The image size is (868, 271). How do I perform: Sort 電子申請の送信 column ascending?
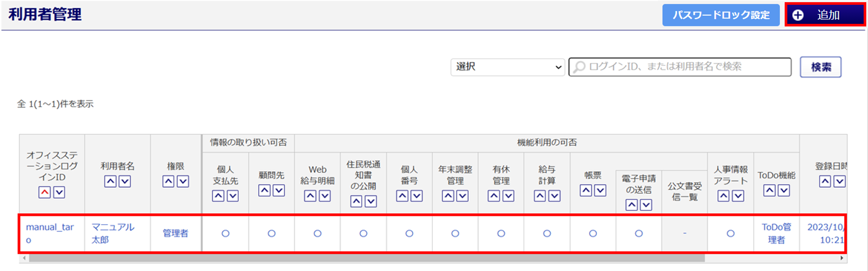(631, 205)
